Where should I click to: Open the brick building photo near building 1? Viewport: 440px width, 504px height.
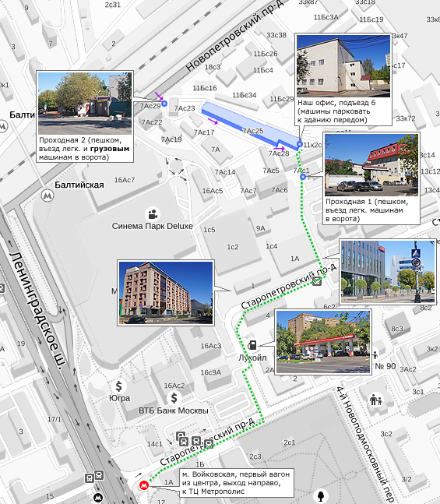166,293
